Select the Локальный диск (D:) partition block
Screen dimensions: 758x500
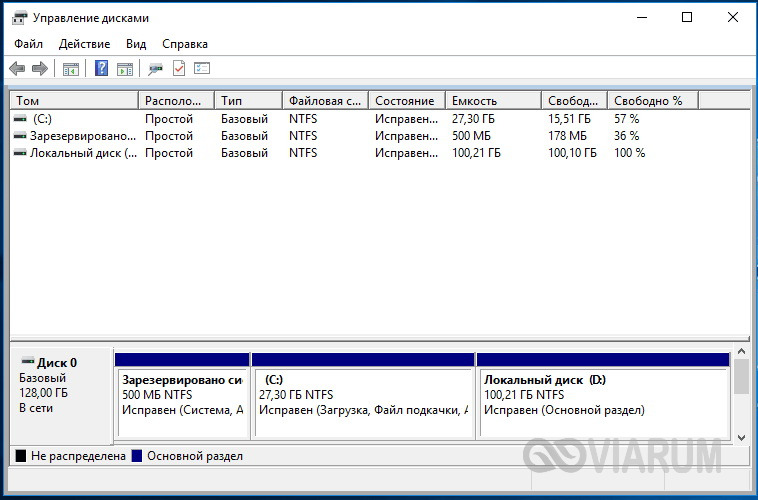[603, 400]
